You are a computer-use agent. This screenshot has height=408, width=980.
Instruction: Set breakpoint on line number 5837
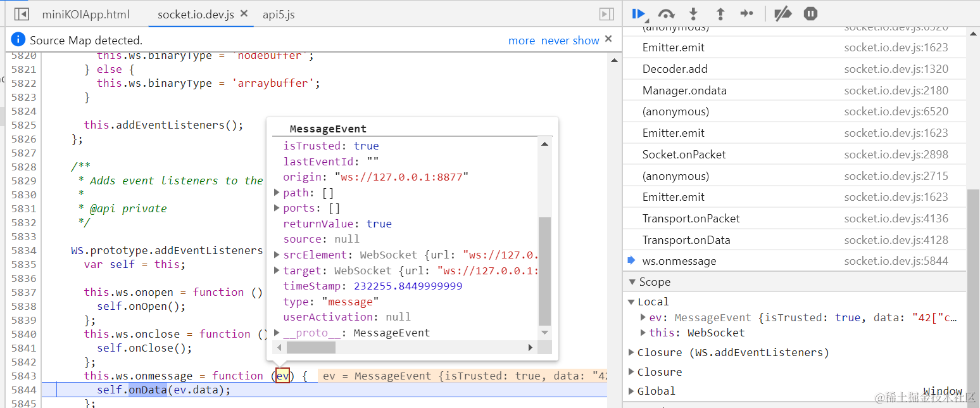point(23,292)
